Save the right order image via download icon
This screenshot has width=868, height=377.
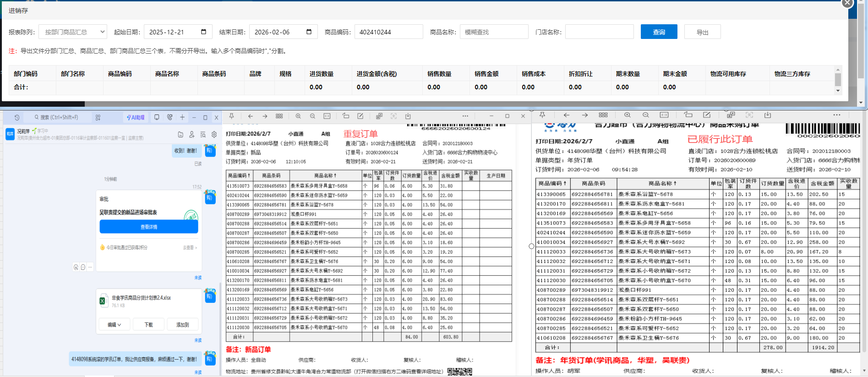(x=768, y=115)
